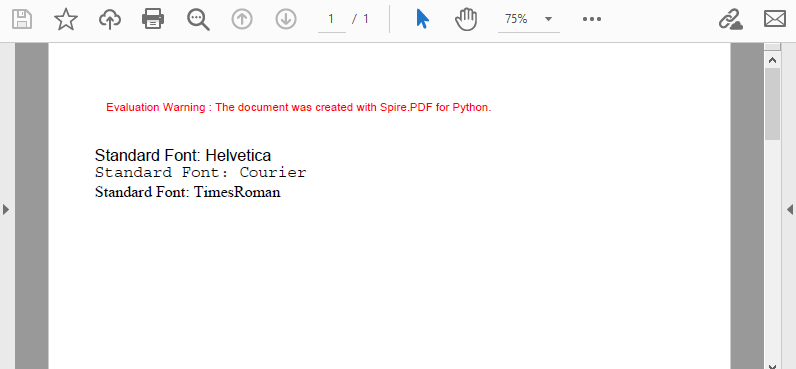Click the vertical scrollbar thumb
This screenshot has width=796, height=369.
coord(773,104)
